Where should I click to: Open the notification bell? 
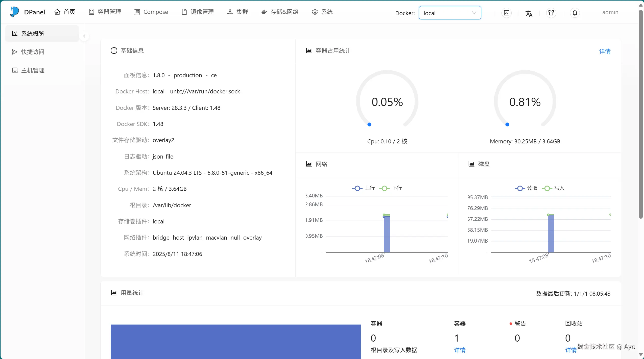575,13
